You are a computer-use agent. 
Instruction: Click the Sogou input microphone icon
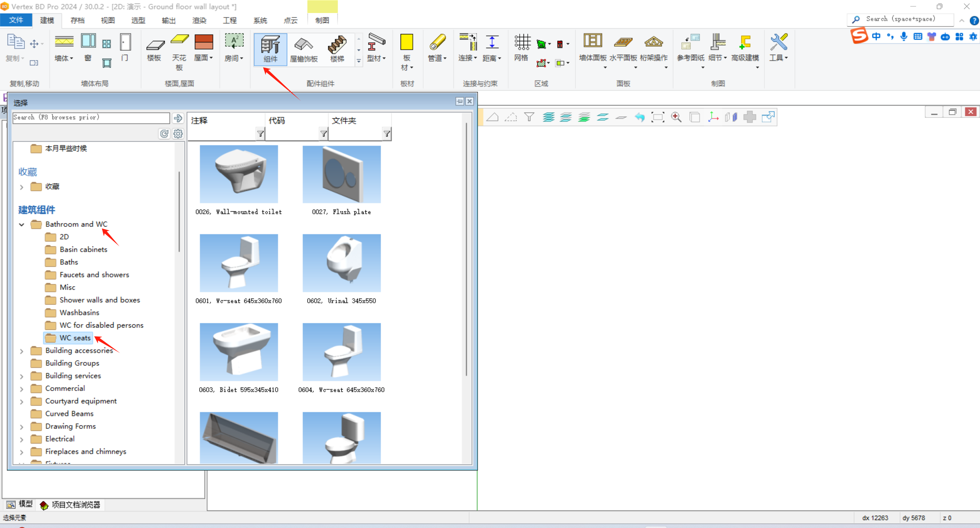[x=904, y=37]
